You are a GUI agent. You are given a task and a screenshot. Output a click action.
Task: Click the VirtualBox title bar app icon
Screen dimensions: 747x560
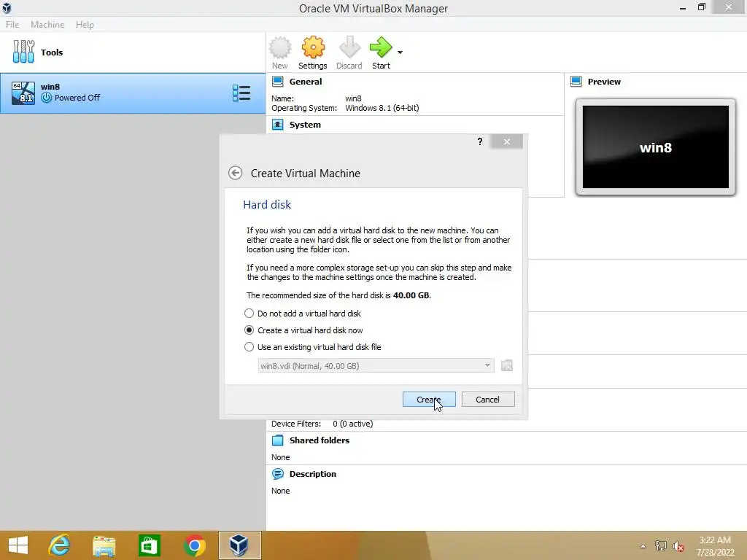[7, 8]
